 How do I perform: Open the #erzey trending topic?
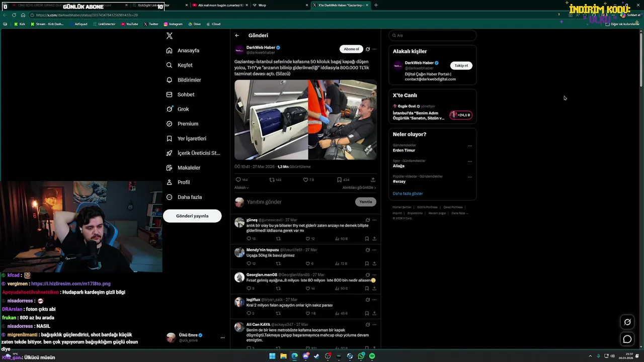click(399, 182)
